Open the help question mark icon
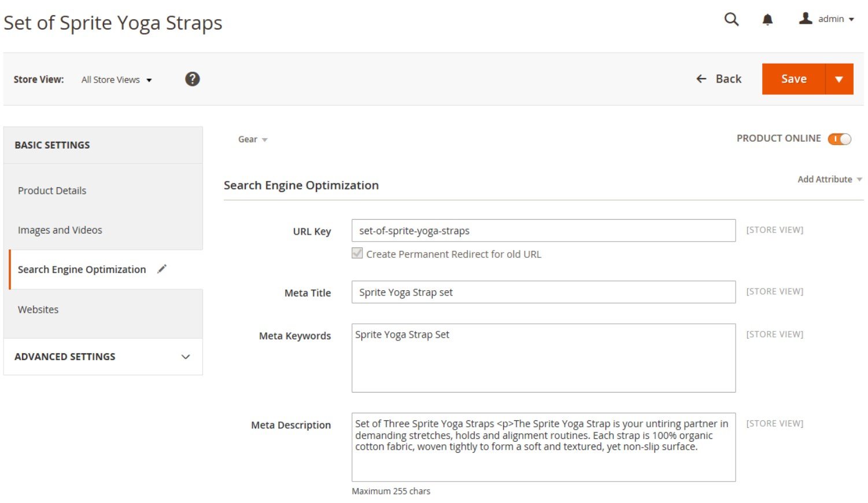 pos(193,79)
